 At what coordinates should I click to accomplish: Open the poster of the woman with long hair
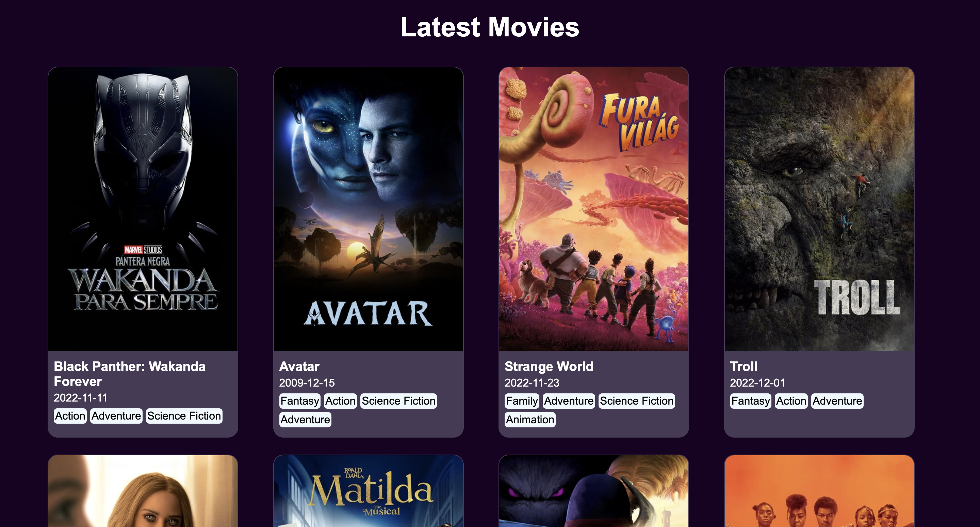143,491
